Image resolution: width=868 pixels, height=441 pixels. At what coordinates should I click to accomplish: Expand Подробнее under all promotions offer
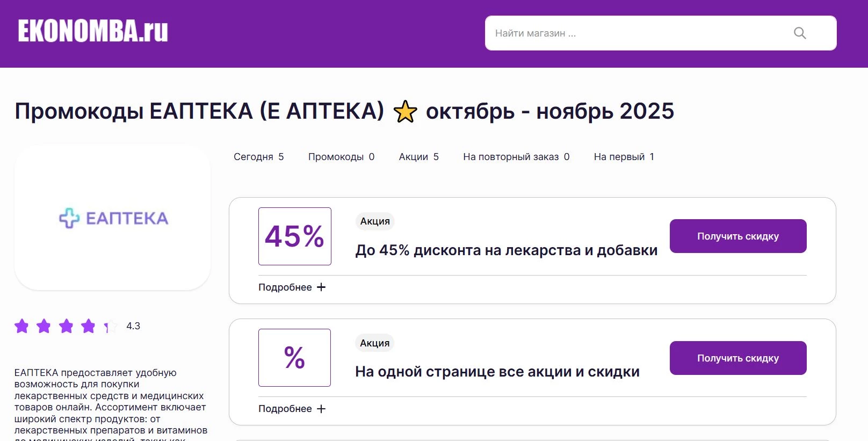pyautogui.click(x=292, y=409)
